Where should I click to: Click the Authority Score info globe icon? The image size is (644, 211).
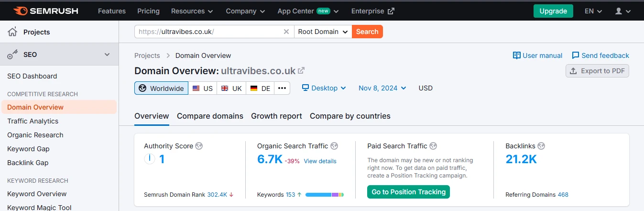[199, 146]
